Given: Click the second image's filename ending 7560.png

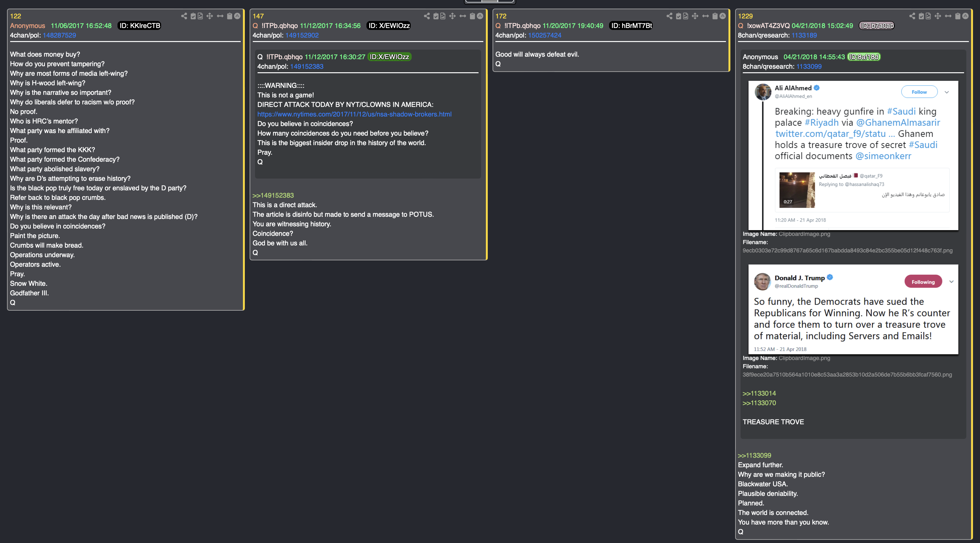Looking at the screenshot, I should click(x=847, y=375).
